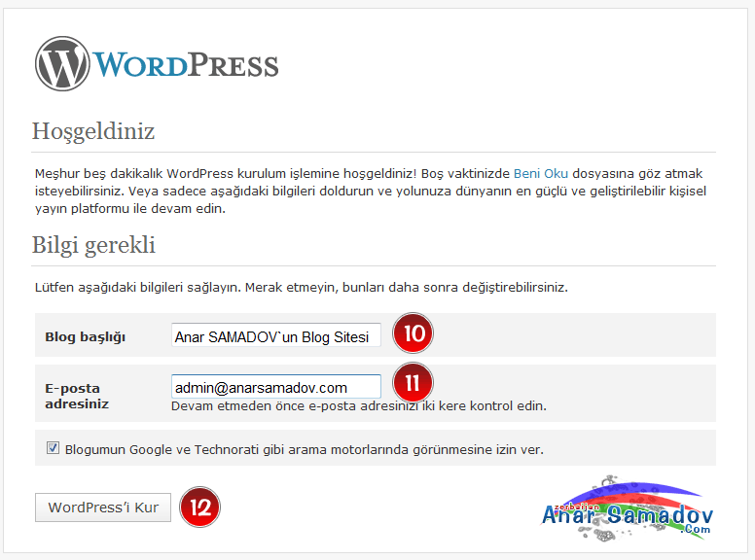The height and width of the screenshot is (560, 755).
Task: Click the Blog başlığı text field
Action: pyautogui.click(x=276, y=334)
